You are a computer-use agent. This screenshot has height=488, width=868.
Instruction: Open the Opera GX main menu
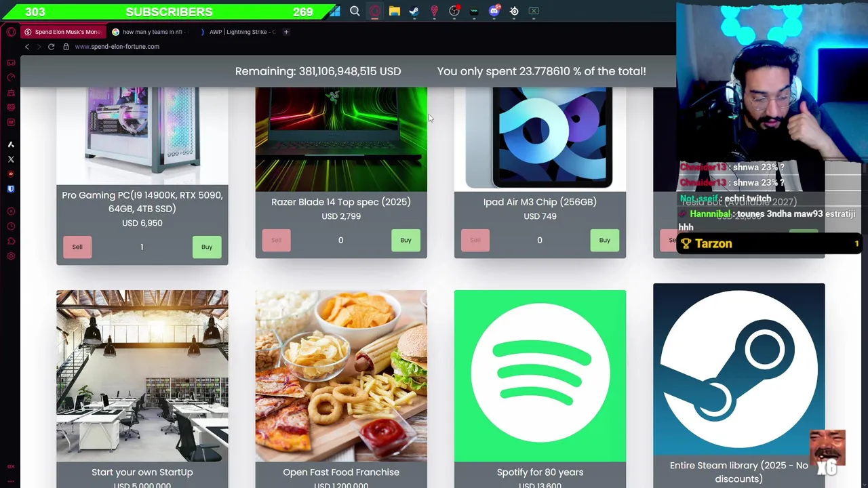coord(11,32)
